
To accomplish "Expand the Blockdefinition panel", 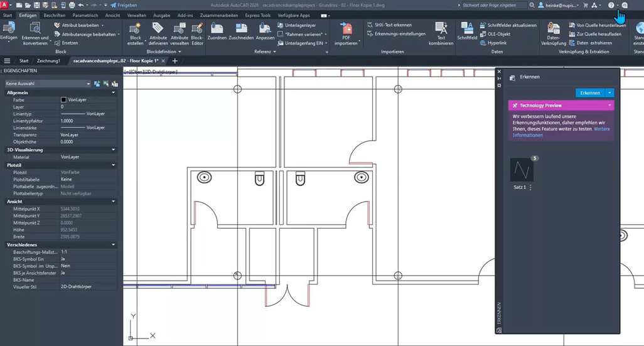I will 164,51.
